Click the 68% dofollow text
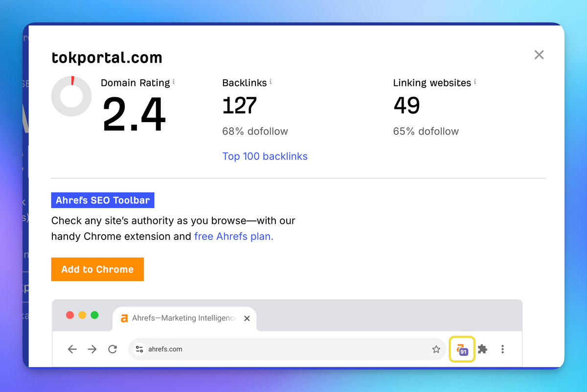Viewport: 587px width, 392px height. coord(255,131)
